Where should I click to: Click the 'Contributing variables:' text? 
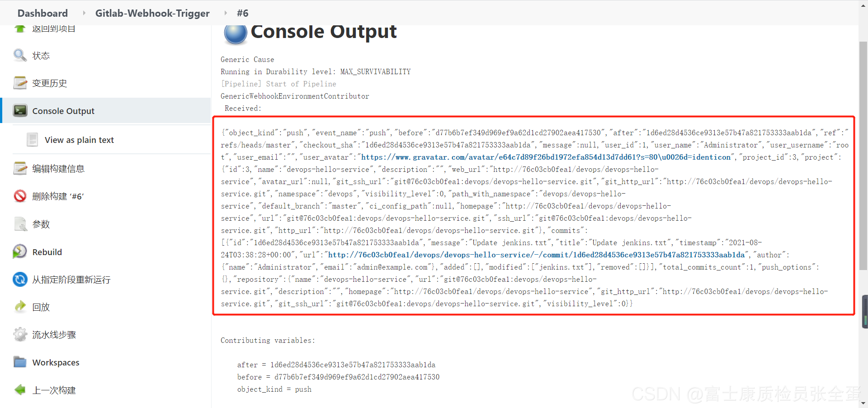[x=268, y=340]
